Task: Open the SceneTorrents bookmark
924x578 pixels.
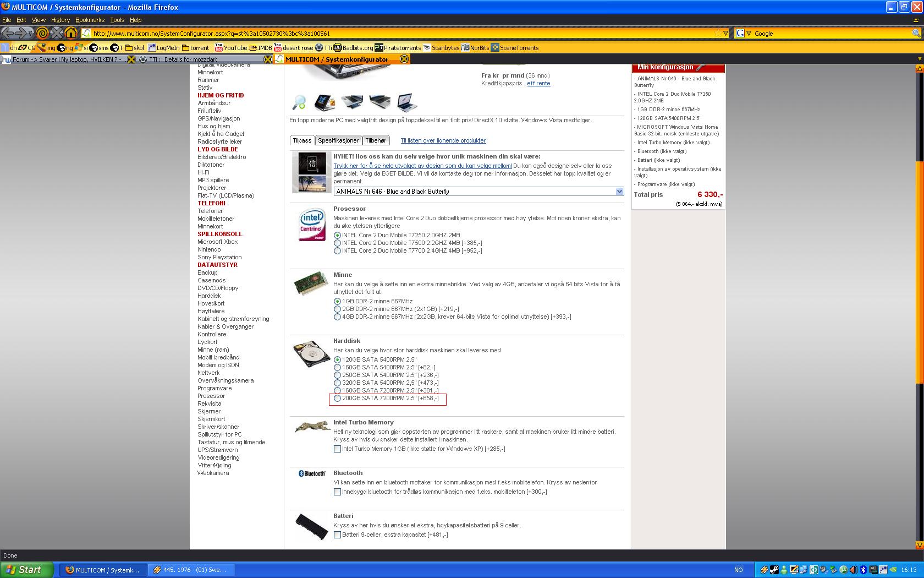Action: tap(515, 48)
